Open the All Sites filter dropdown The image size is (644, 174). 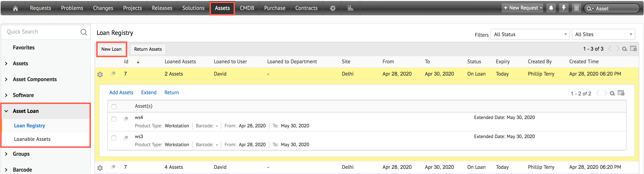tap(603, 35)
